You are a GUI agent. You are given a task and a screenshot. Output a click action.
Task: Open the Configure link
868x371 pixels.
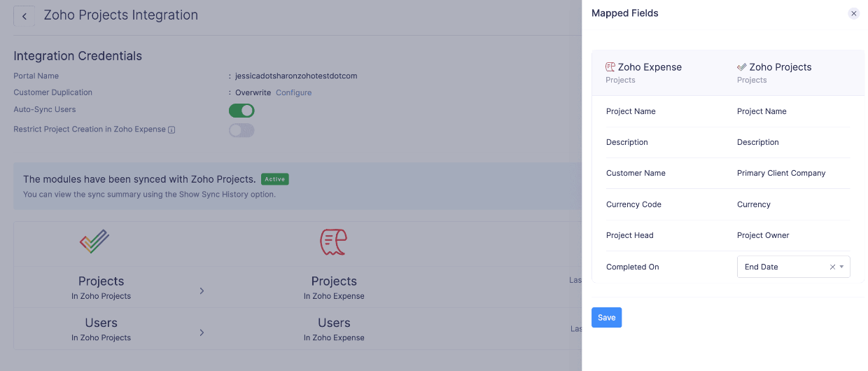point(293,92)
